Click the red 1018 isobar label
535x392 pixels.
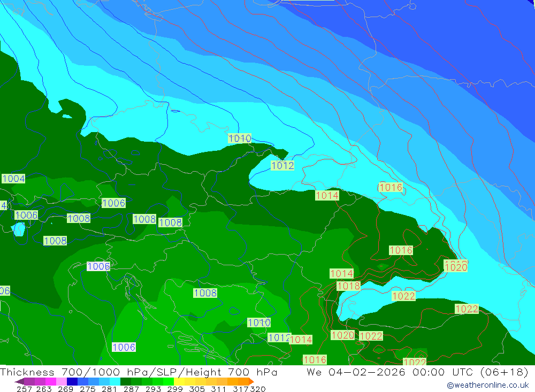click(x=348, y=286)
